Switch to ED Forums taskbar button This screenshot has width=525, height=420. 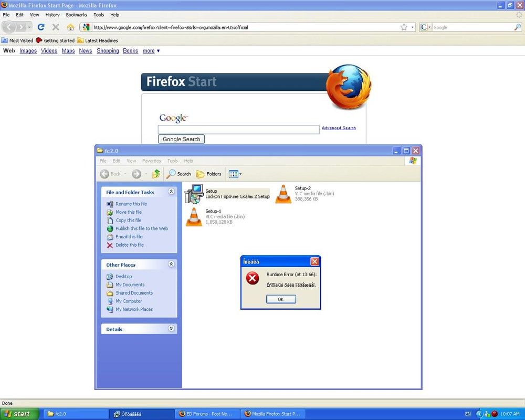click(x=207, y=414)
